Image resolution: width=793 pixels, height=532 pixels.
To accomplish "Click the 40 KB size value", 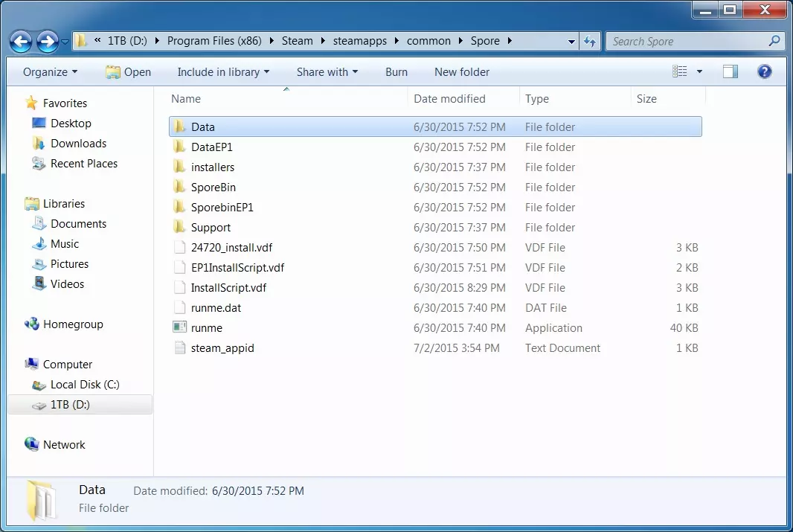I will pyautogui.click(x=684, y=327).
